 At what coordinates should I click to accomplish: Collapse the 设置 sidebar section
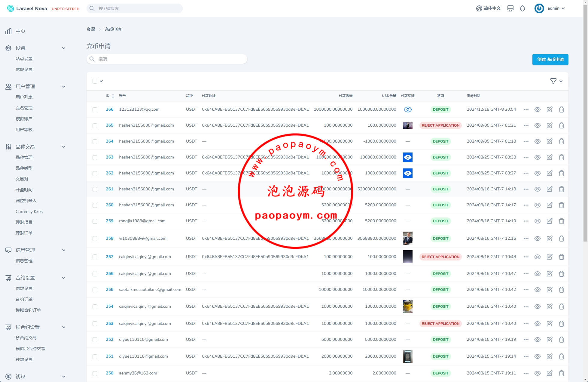pyautogui.click(x=64, y=48)
